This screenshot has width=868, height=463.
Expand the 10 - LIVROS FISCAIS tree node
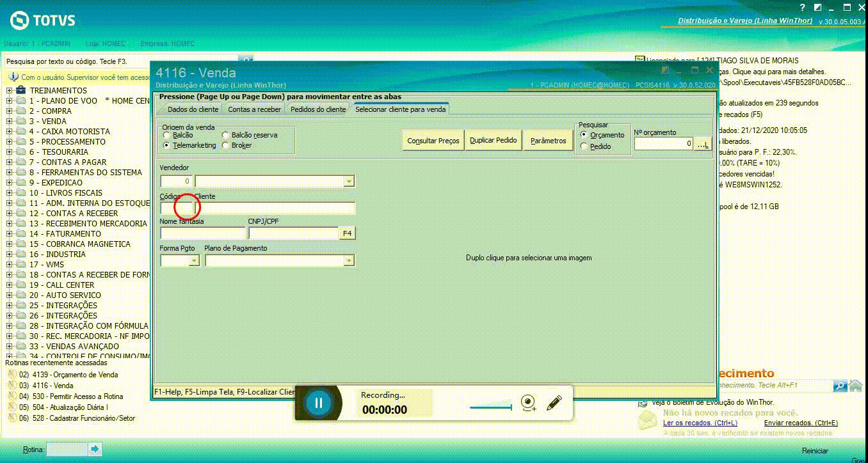(x=10, y=192)
